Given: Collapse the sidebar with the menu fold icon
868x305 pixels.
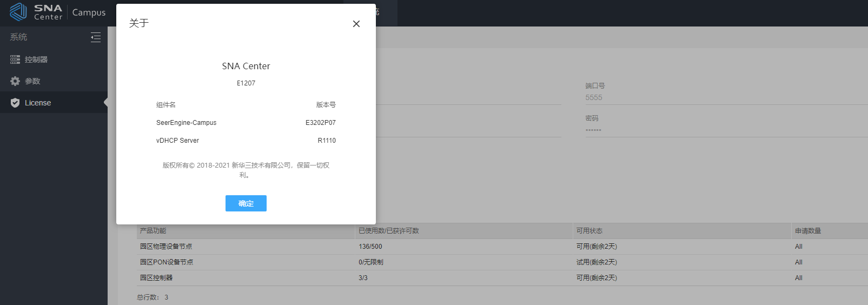Looking at the screenshot, I should click(x=96, y=37).
